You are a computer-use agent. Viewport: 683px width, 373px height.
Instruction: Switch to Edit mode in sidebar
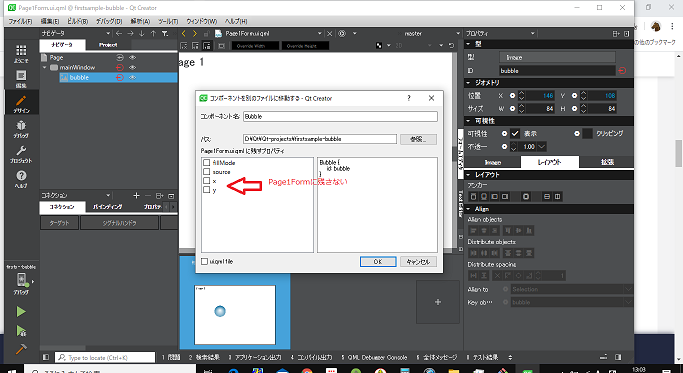coord(21,76)
